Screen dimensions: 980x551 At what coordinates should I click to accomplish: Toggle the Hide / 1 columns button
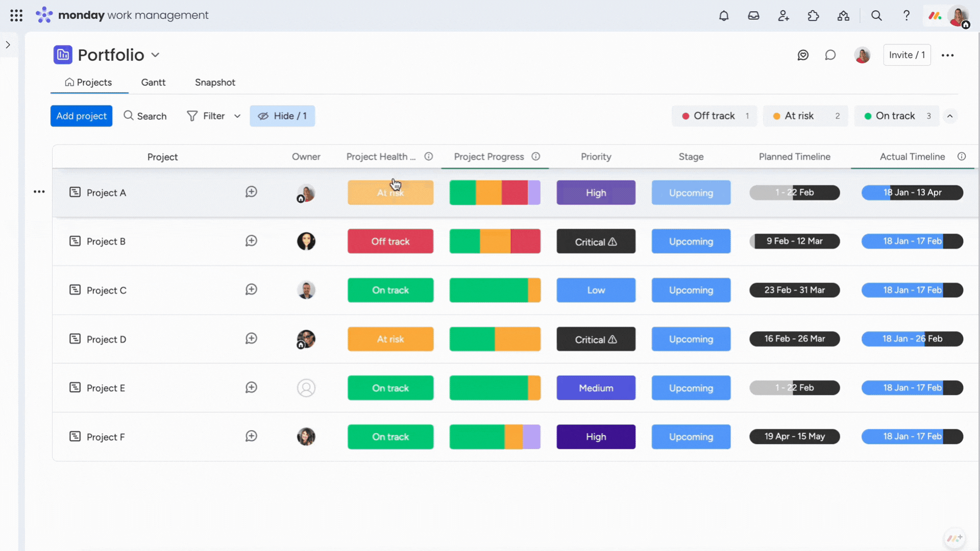[282, 116]
